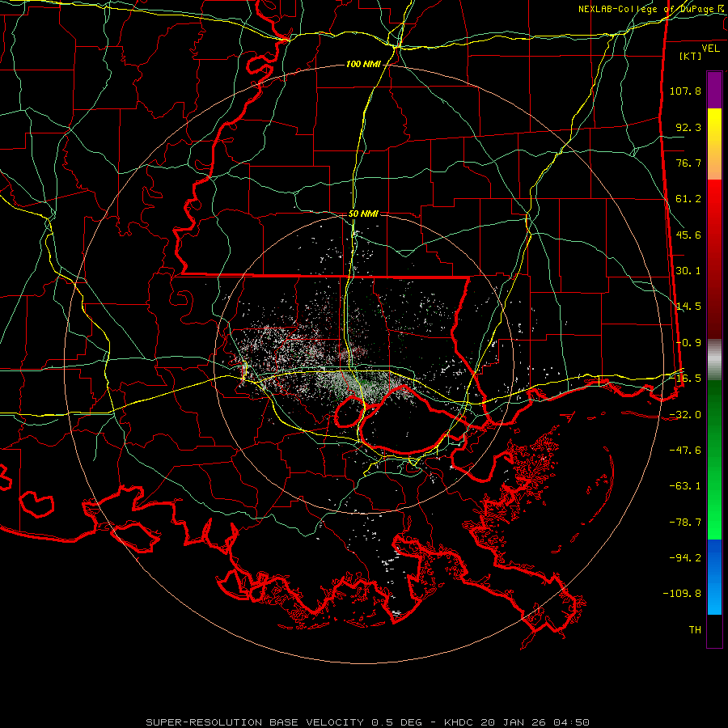Click the VEL legend title
The width and height of the screenshot is (728, 728).
(711, 48)
